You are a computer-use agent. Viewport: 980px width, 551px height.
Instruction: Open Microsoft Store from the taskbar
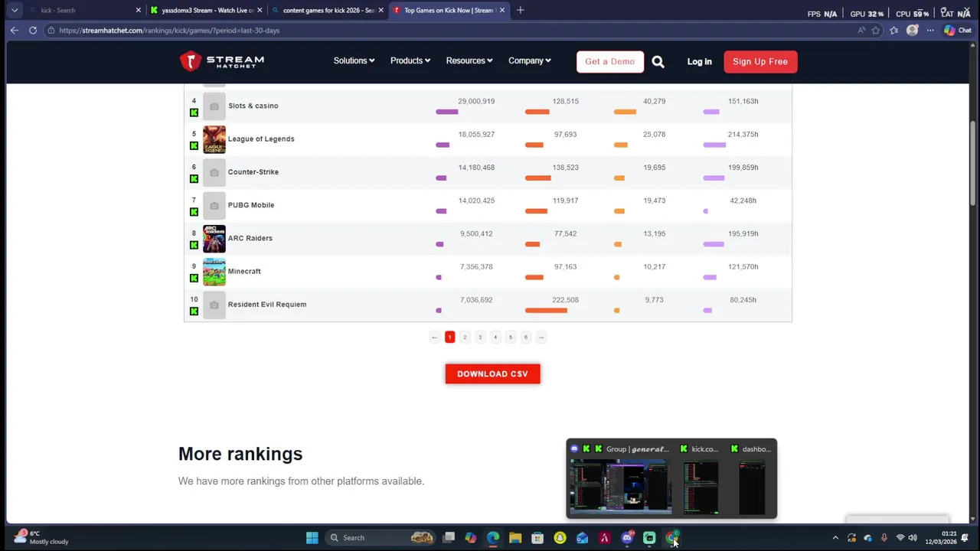coord(537,537)
